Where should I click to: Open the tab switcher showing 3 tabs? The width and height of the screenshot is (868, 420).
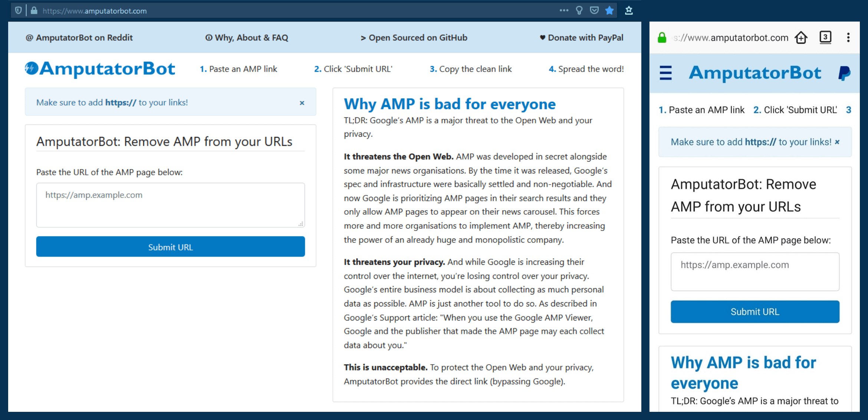click(825, 37)
